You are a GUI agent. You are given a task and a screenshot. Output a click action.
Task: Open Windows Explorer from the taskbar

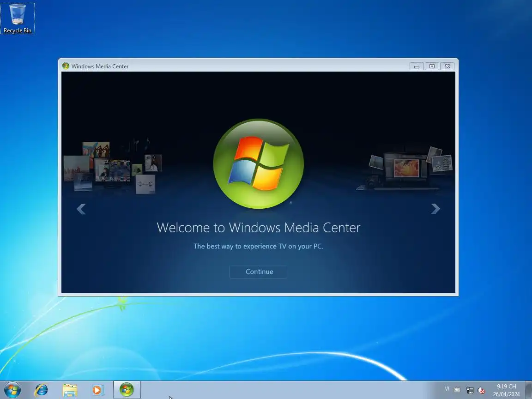tap(70, 390)
